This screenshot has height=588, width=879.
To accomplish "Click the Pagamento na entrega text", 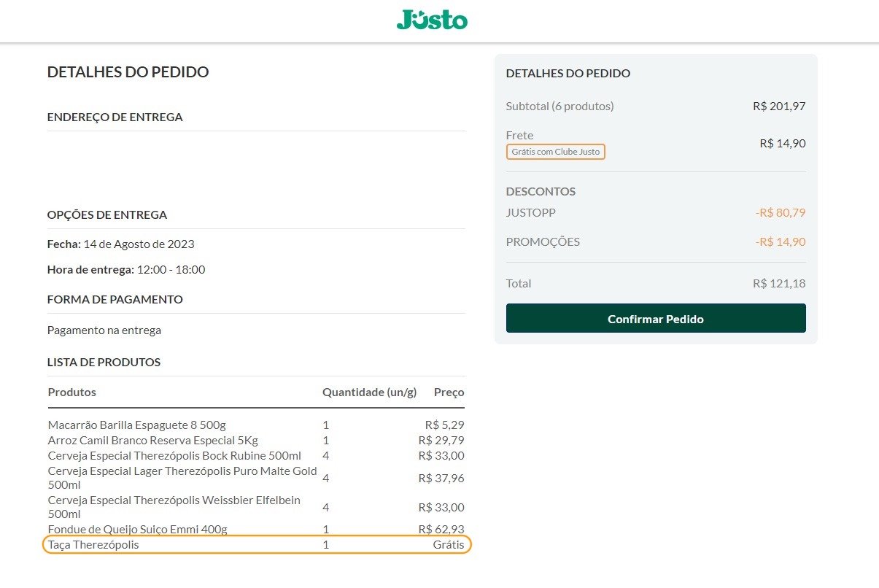I will click(104, 330).
